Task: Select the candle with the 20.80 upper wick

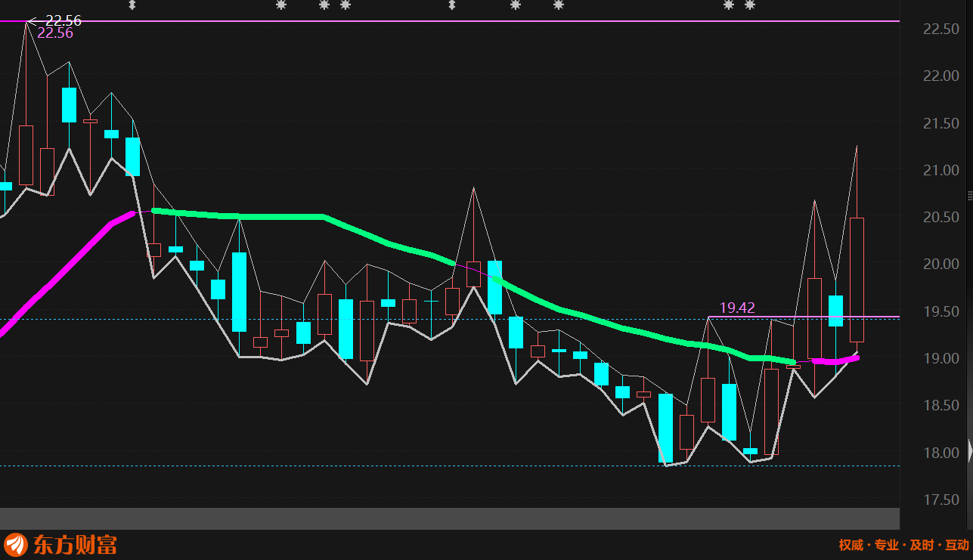Action: tap(473, 274)
